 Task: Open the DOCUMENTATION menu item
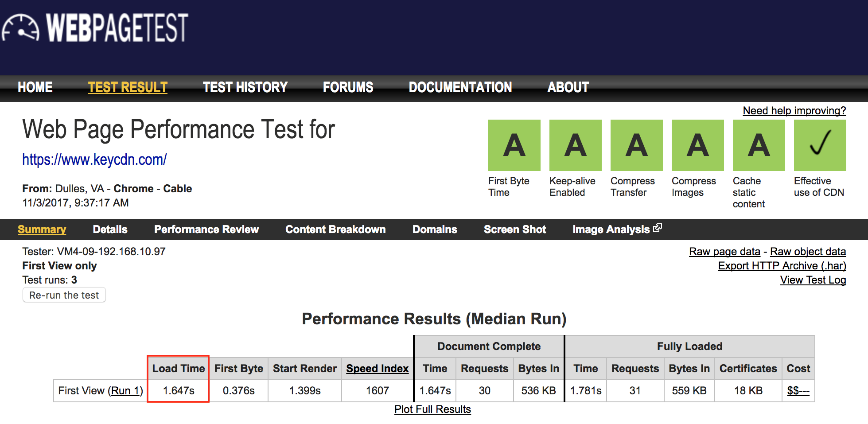(460, 87)
